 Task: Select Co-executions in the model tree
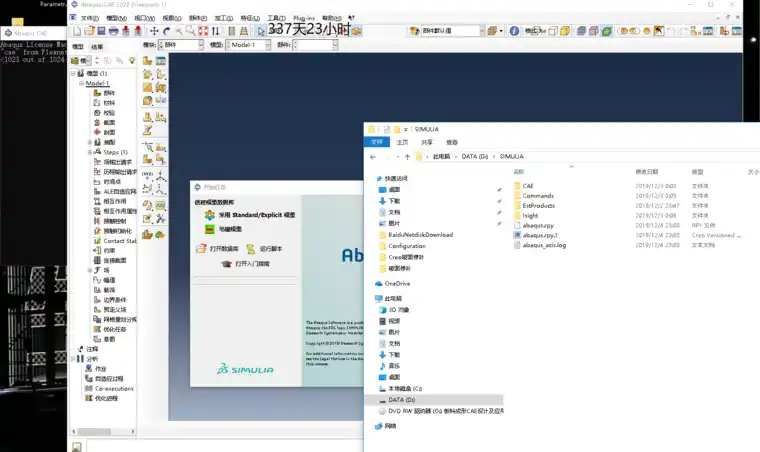(x=114, y=389)
